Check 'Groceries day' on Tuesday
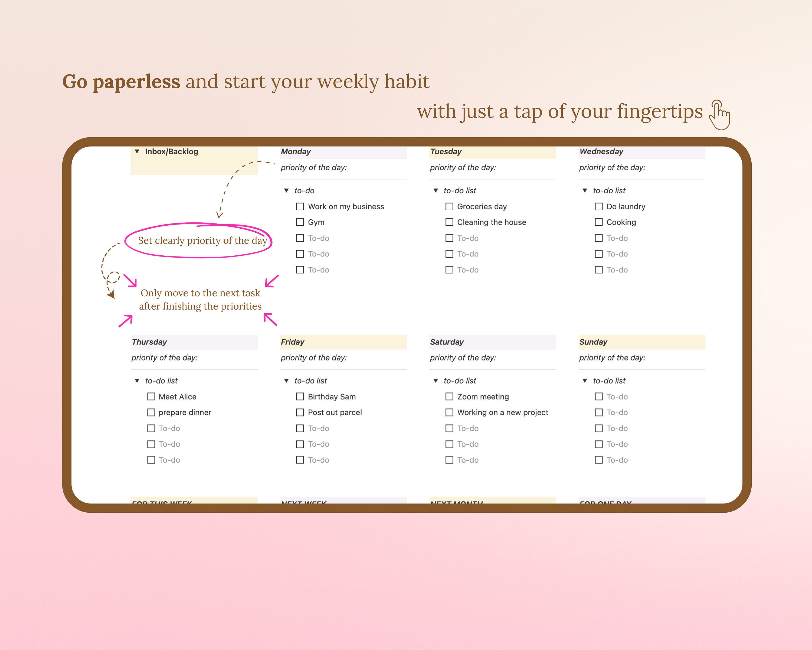The image size is (812, 650). 449,206
